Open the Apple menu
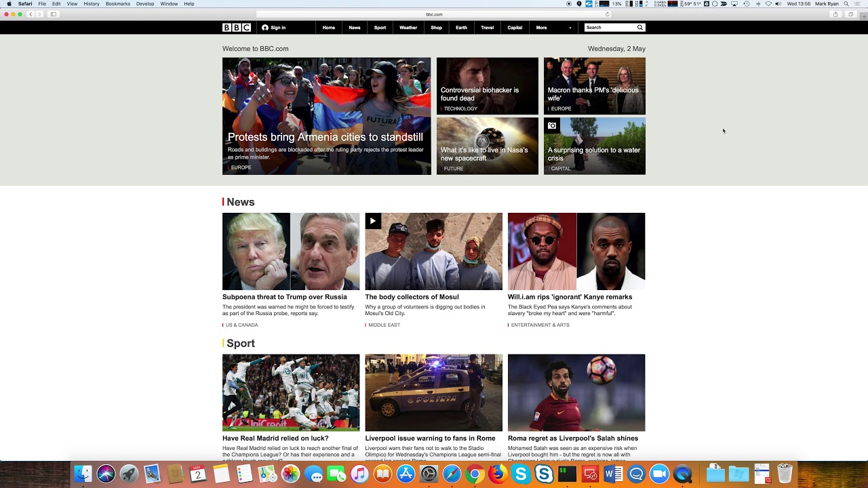The height and width of the screenshot is (488, 868). 9,4
